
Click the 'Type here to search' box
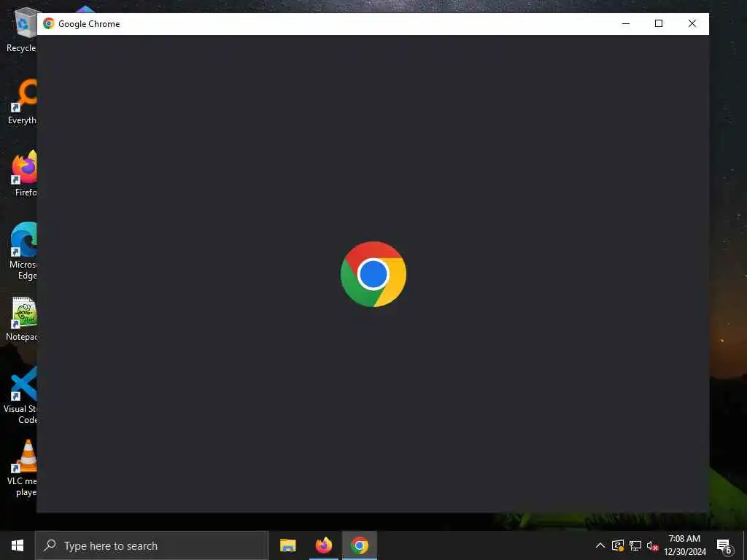click(152, 545)
